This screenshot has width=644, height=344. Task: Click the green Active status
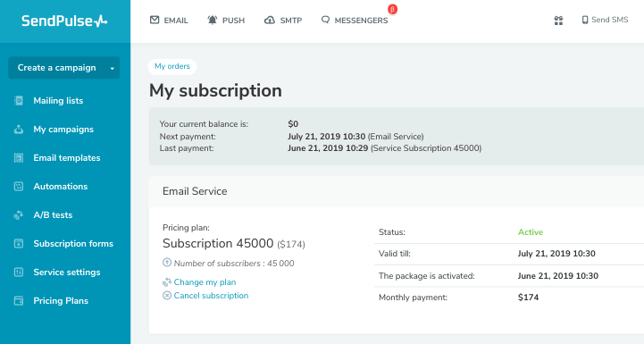[x=531, y=232]
